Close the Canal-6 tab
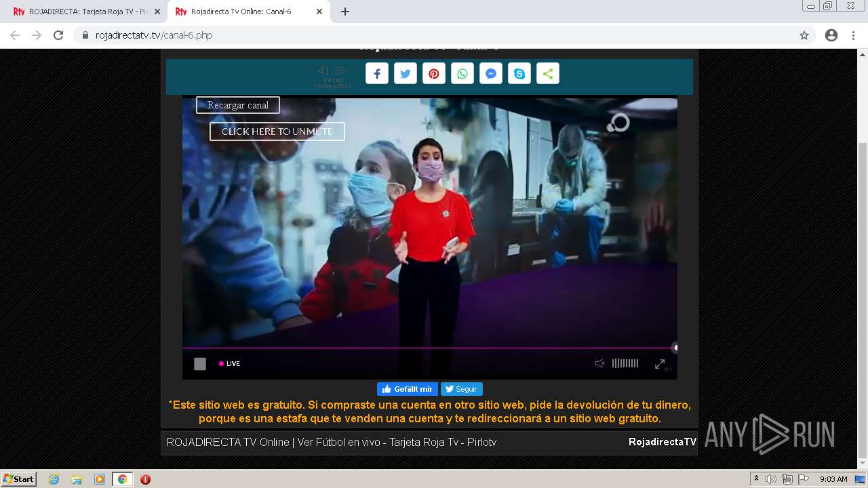Image resolution: width=868 pixels, height=488 pixels. pyautogui.click(x=319, y=12)
